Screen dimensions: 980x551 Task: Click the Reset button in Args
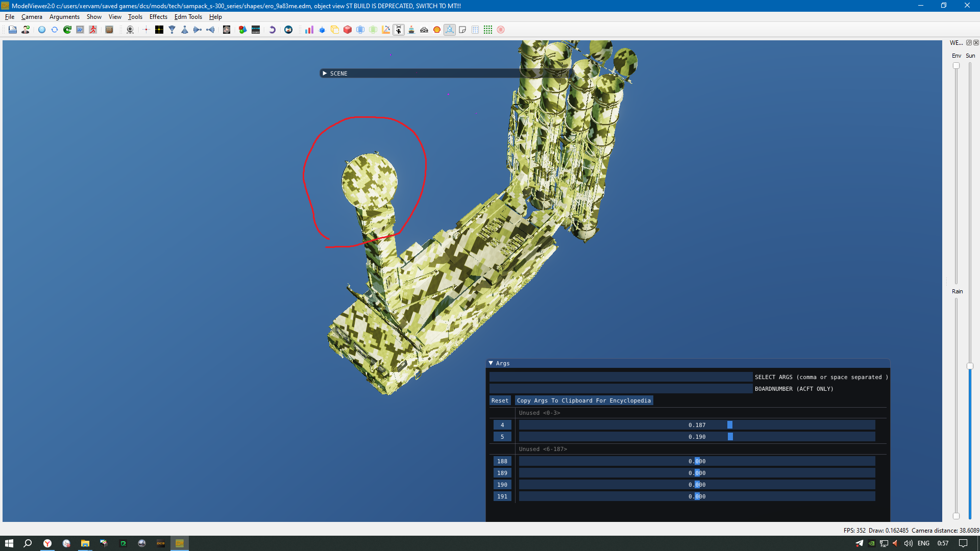pyautogui.click(x=500, y=400)
